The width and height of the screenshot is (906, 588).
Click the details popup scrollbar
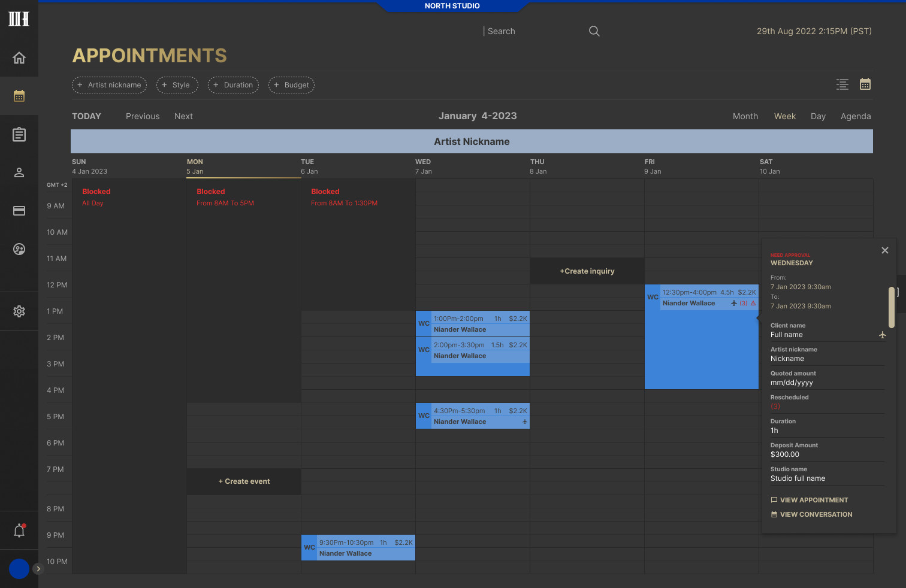coord(892,307)
